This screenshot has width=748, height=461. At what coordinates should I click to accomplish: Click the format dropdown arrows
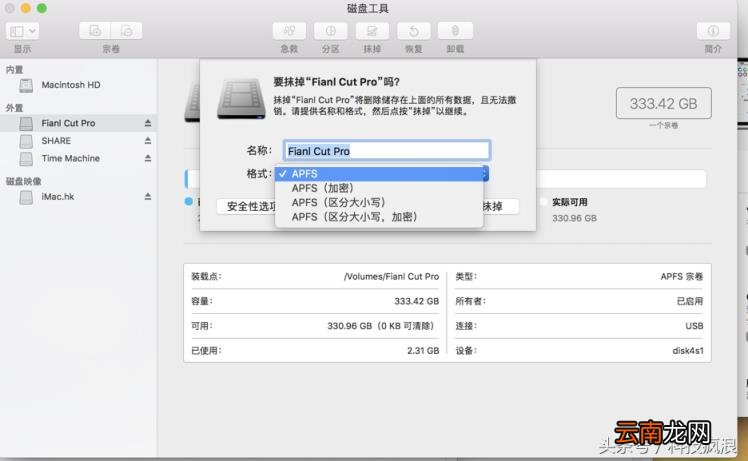(486, 173)
